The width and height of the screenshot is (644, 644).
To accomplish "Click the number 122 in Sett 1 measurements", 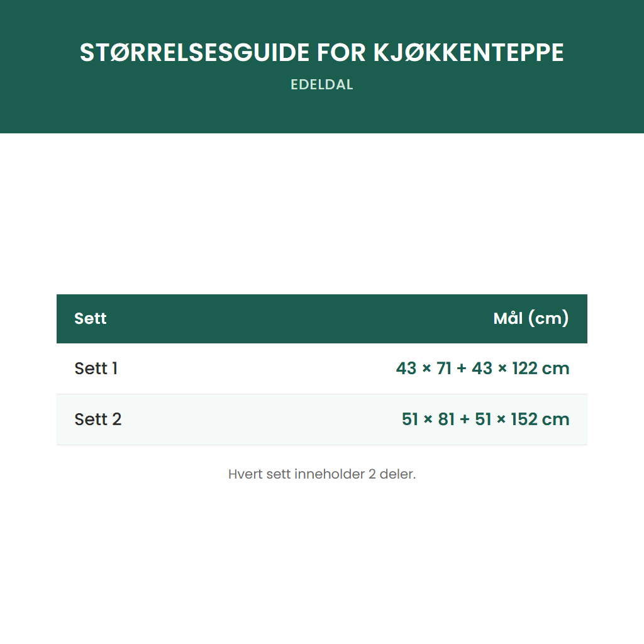I will [525, 369].
